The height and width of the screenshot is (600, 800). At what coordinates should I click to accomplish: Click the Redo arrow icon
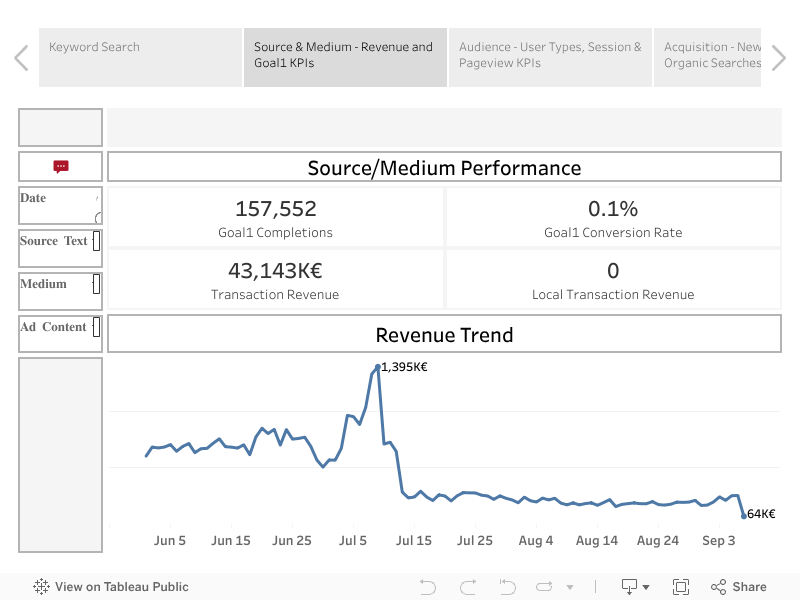click(x=466, y=587)
